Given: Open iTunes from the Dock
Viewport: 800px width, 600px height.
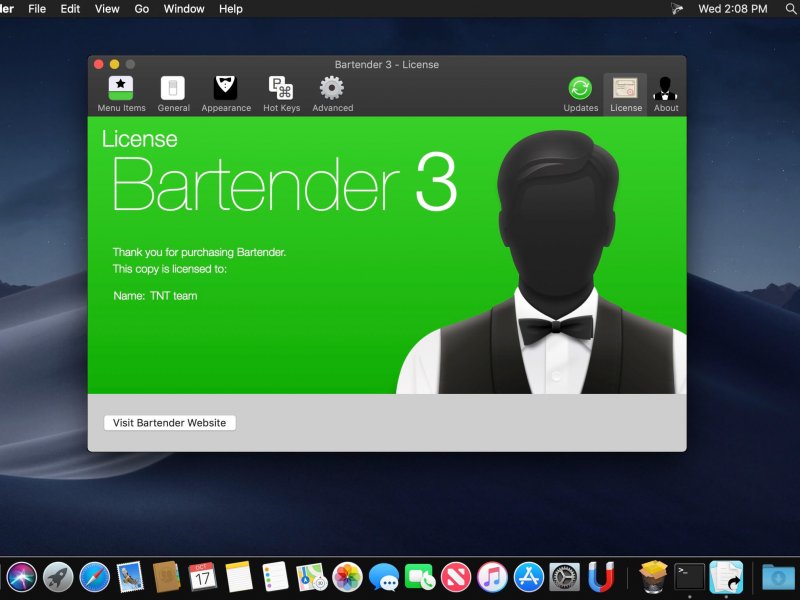Looking at the screenshot, I should coord(492,577).
